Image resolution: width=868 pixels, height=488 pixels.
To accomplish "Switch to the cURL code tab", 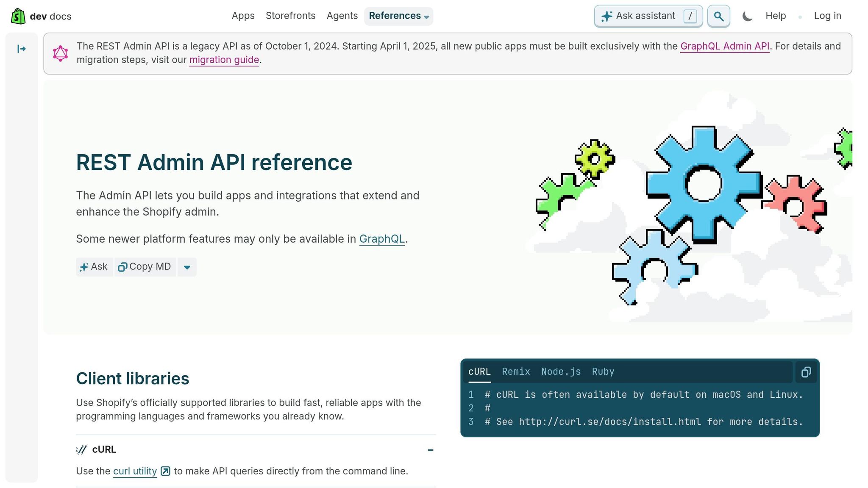I will (479, 372).
